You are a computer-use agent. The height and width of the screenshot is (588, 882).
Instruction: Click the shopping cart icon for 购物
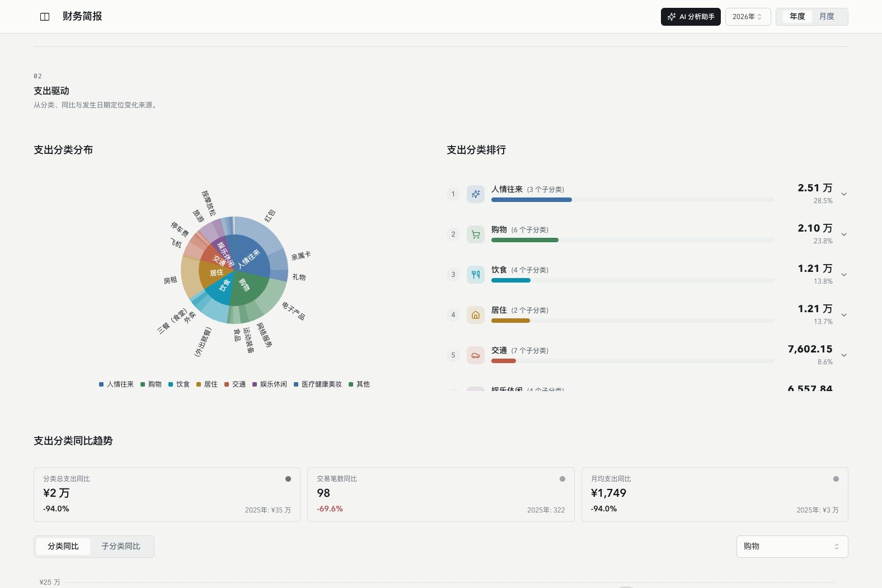click(x=476, y=234)
